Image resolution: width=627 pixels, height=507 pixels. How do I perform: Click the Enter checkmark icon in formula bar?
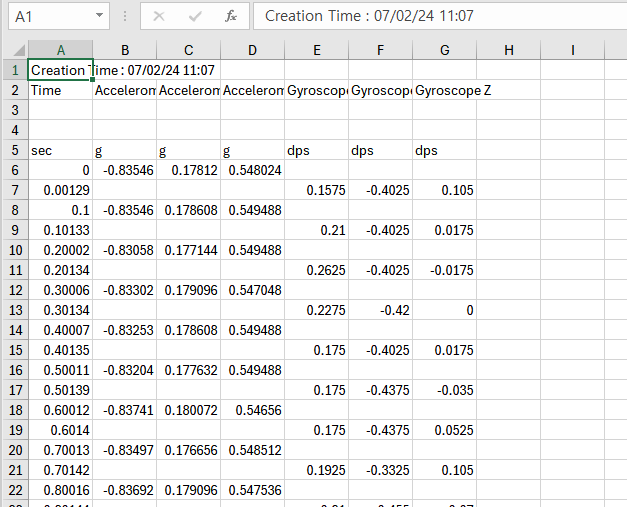click(195, 16)
